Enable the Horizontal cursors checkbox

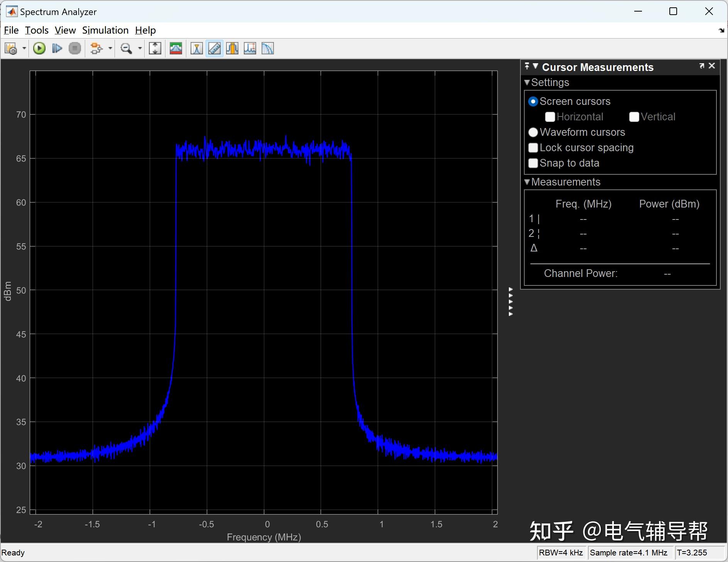pyautogui.click(x=550, y=117)
